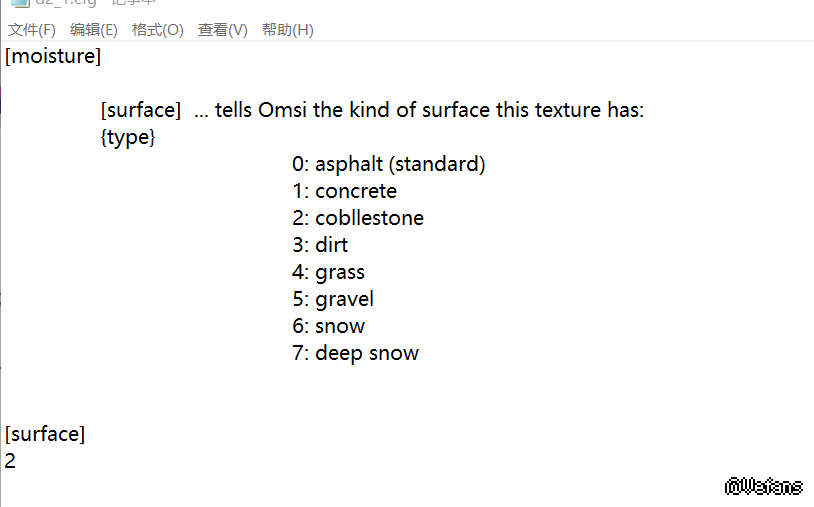Click the @Vstans watermark text

pos(764,487)
